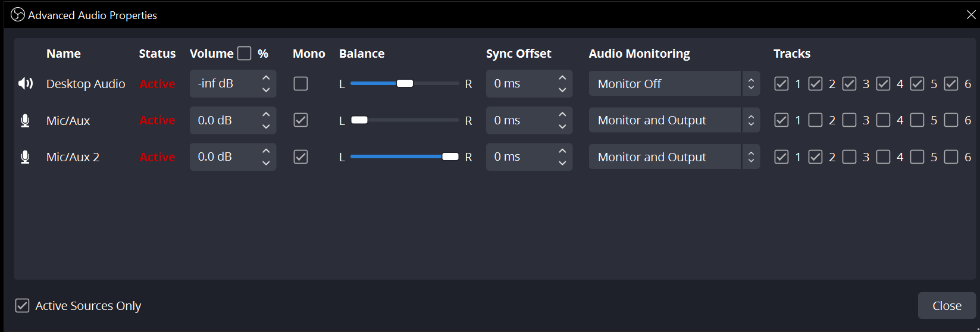Image resolution: width=980 pixels, height=332 pixels.
Task: Increase Desktop Audio sync offset
Action: [x=562, y=78]
